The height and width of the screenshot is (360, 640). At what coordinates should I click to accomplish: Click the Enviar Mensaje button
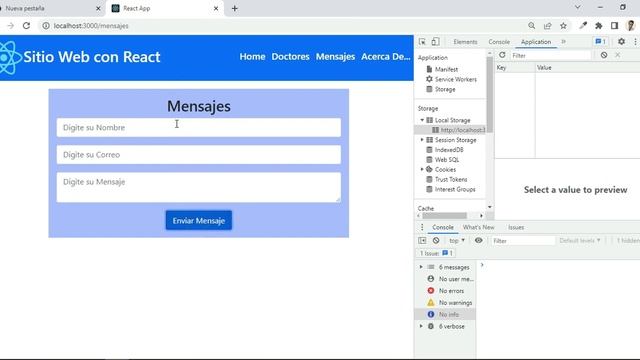coord(199,220)
